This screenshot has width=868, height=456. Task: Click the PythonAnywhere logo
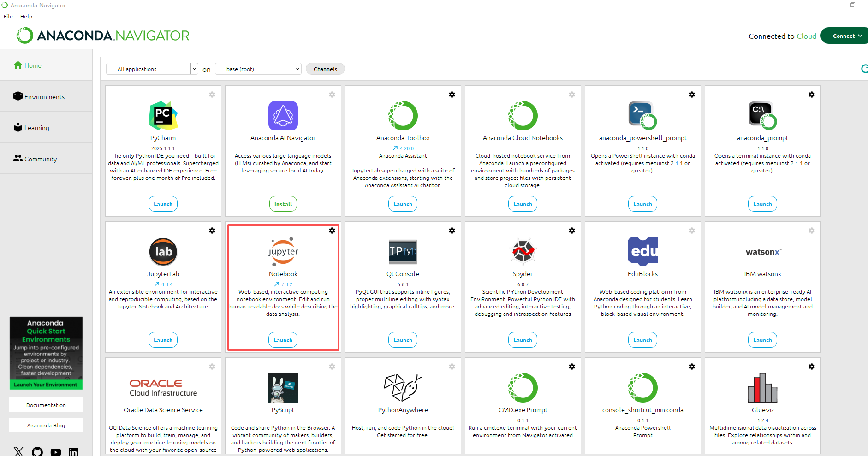[403, 388]
